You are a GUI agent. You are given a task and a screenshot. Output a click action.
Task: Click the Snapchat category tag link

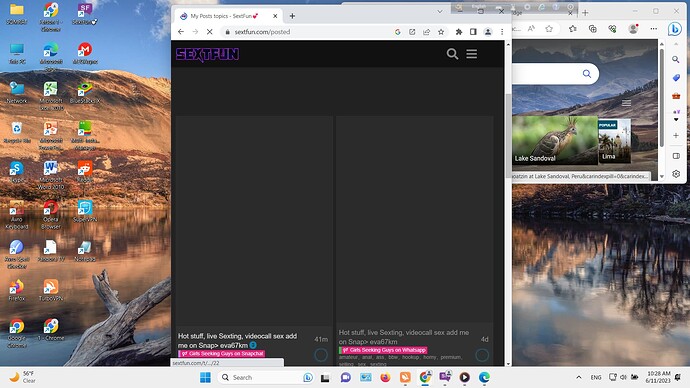222,354
